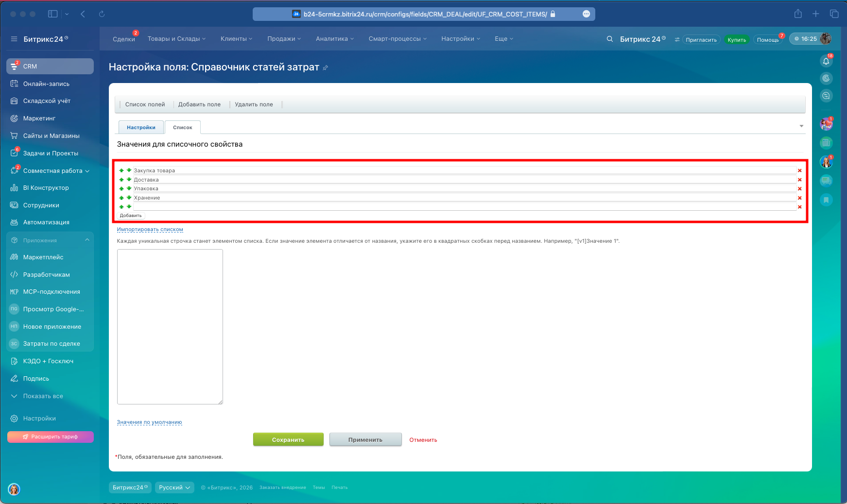This screenshot has width=847, height=504.
Task: Open 'Сайты и Магазины' in sidebar
Action: 50,136
